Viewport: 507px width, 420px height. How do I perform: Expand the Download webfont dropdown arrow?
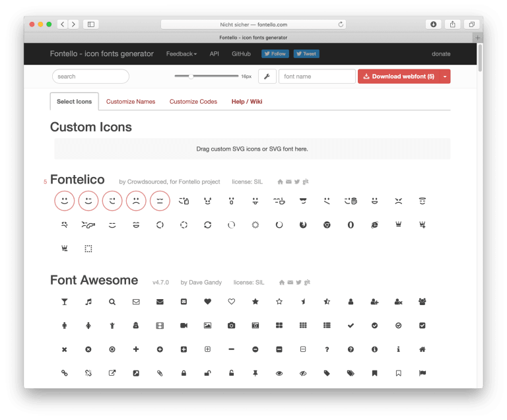point(445,77)
